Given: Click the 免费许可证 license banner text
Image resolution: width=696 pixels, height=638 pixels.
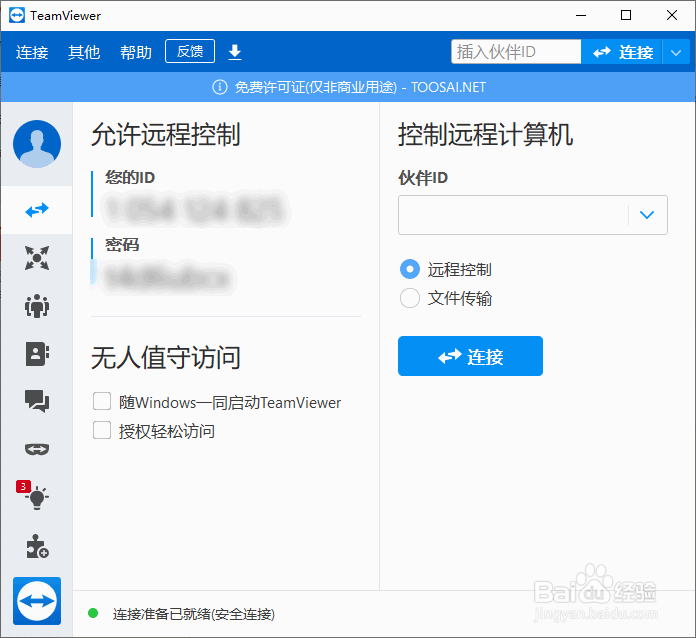Looking at the screenshot, I should 360,87.
